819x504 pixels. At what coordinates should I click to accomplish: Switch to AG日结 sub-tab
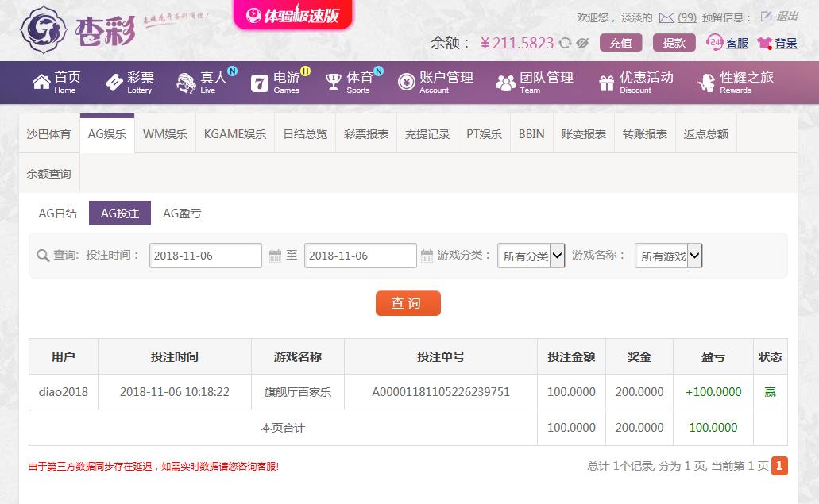pyautogui.click(x=57, y=213)
